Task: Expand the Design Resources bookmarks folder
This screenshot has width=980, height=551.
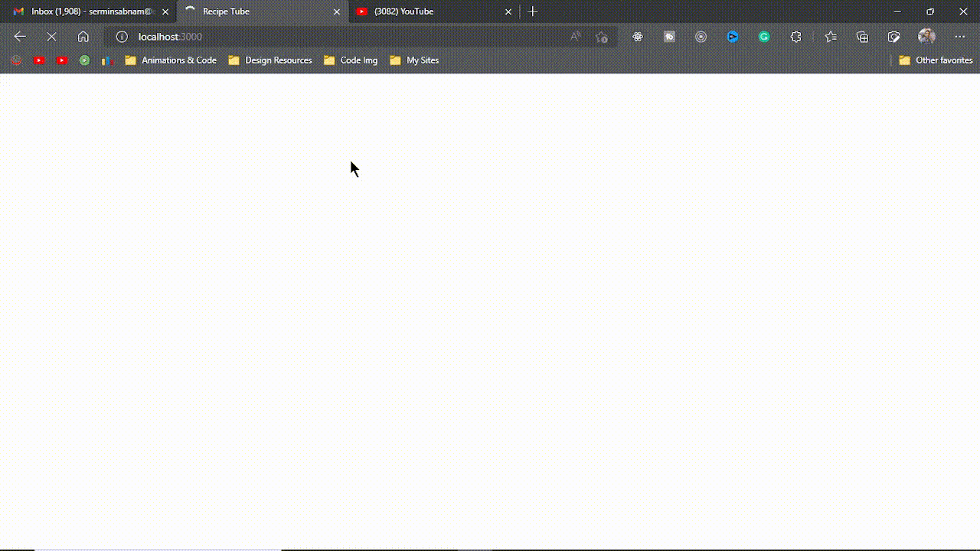Action: (270, 60)
